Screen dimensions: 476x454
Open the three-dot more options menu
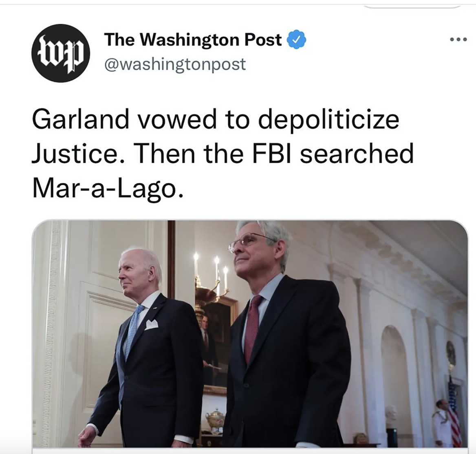[458, 40]
